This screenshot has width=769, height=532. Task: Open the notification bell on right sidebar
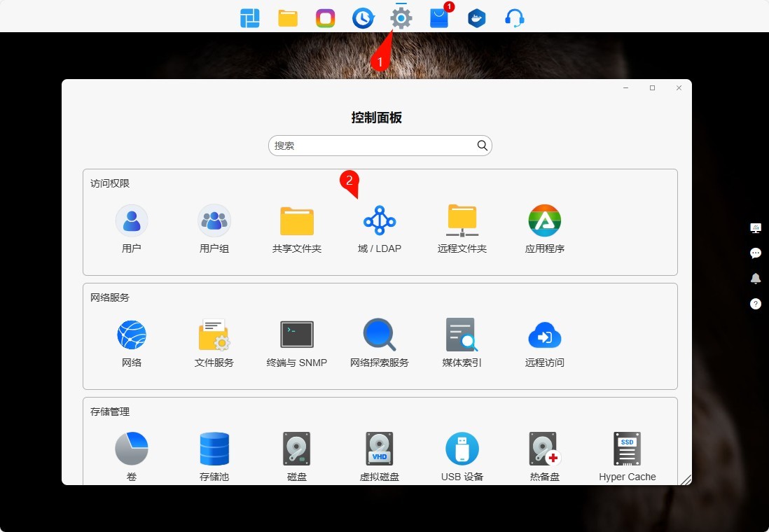pos(756,279)
